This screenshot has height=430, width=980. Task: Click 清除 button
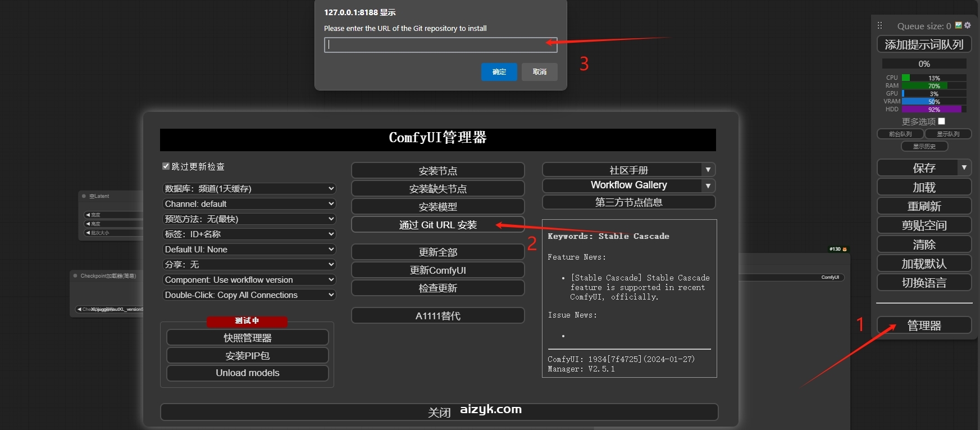click(x=924, y=244)
